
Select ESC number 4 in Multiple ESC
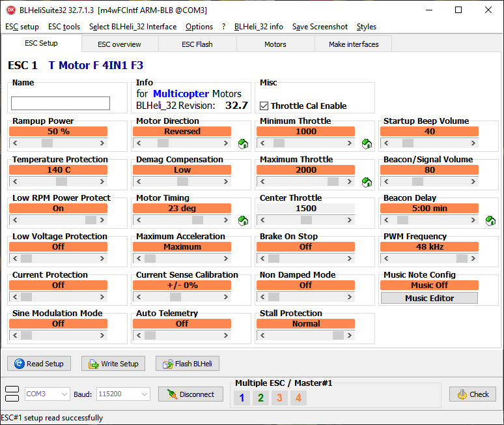(298, 398)
